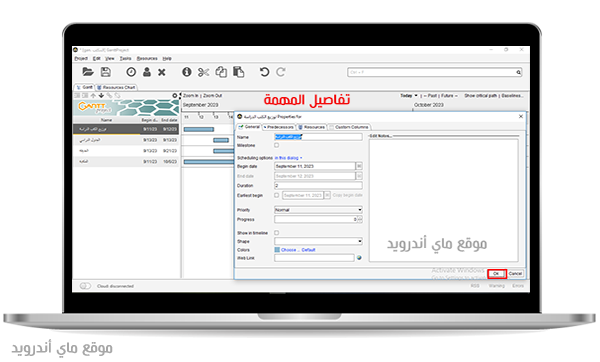Click Zoom Out link
600x362 pixels.
212,96
